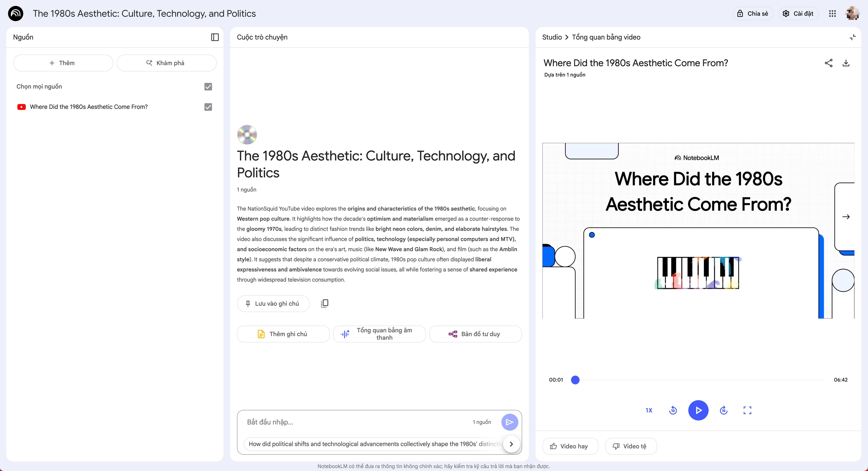Change the 1X playback speed
Viewport: 868px width, 471px height.
click(649, 410)
